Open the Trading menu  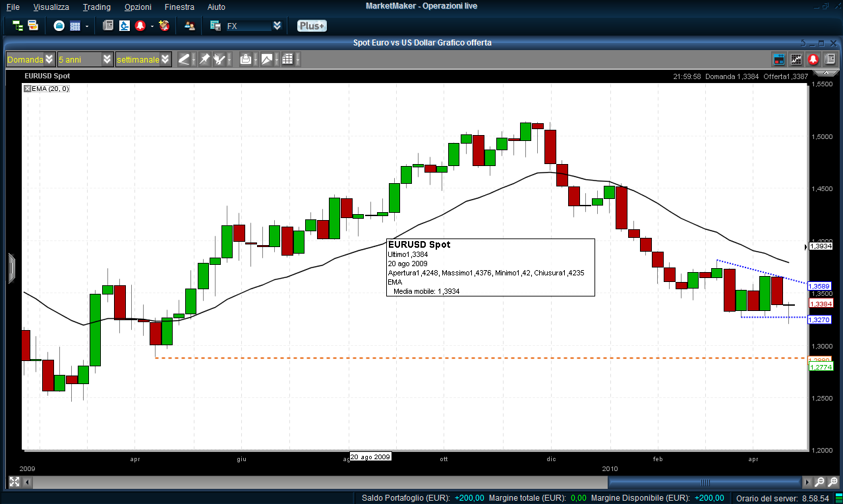coord(96,7)
